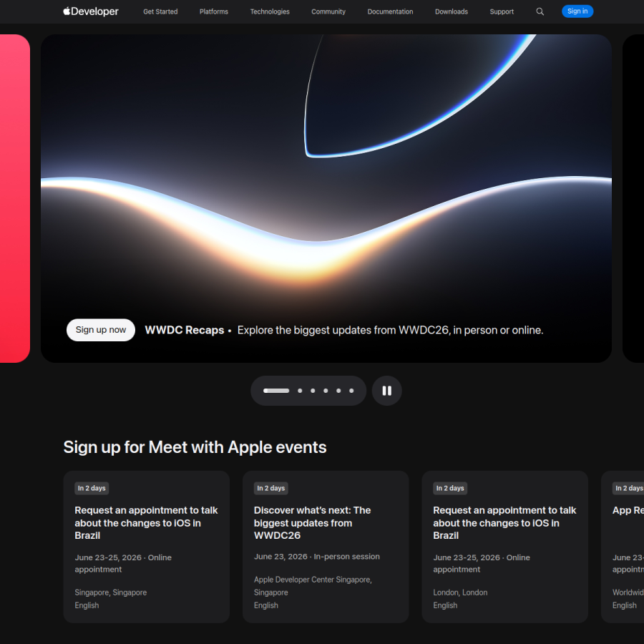Open the Get Started menu

pos(160,11)
